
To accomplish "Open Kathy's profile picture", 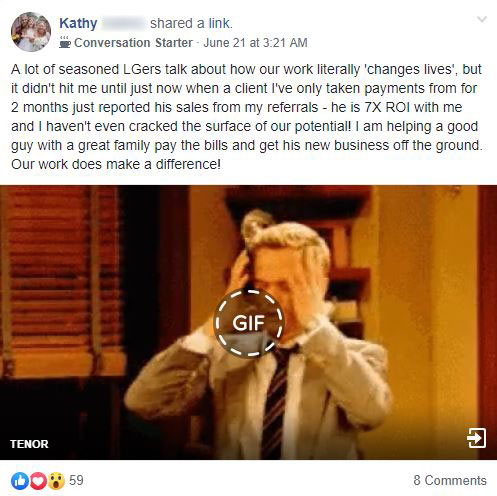I will click(x=31, y=32).
